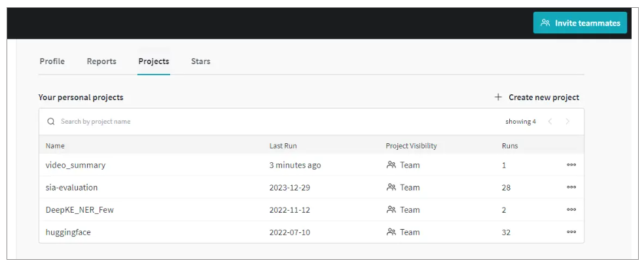
Task: Open more options for DeepKE_NER_Few project
Action: 571,209
